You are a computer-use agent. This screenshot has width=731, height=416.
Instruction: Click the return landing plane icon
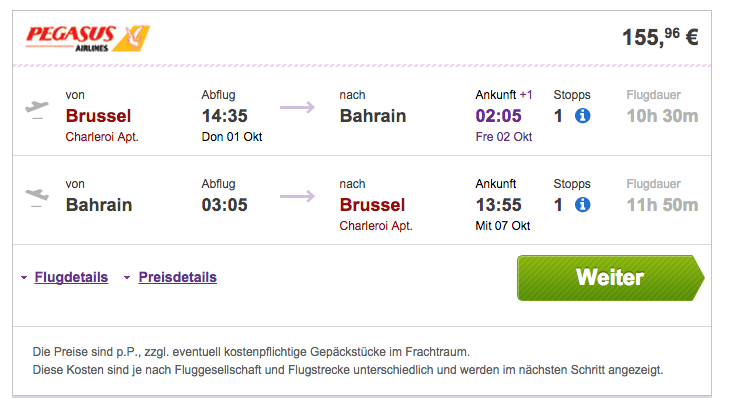(x=37, y=197)
